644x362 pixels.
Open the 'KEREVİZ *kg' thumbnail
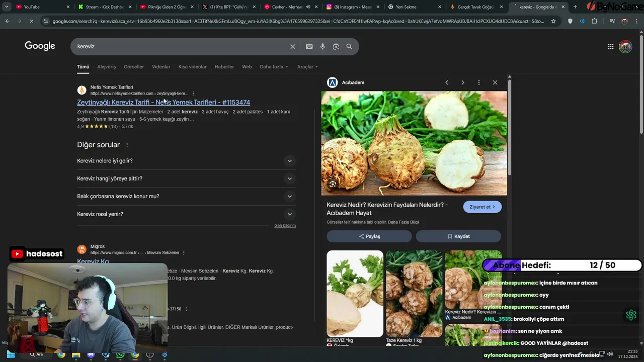[x=355, y=294]
